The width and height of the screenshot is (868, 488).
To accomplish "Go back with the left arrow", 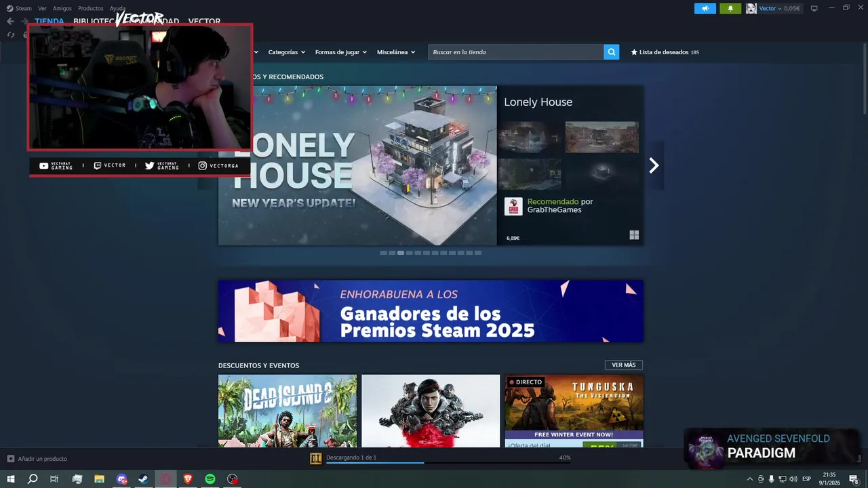I will coord(10,21).
